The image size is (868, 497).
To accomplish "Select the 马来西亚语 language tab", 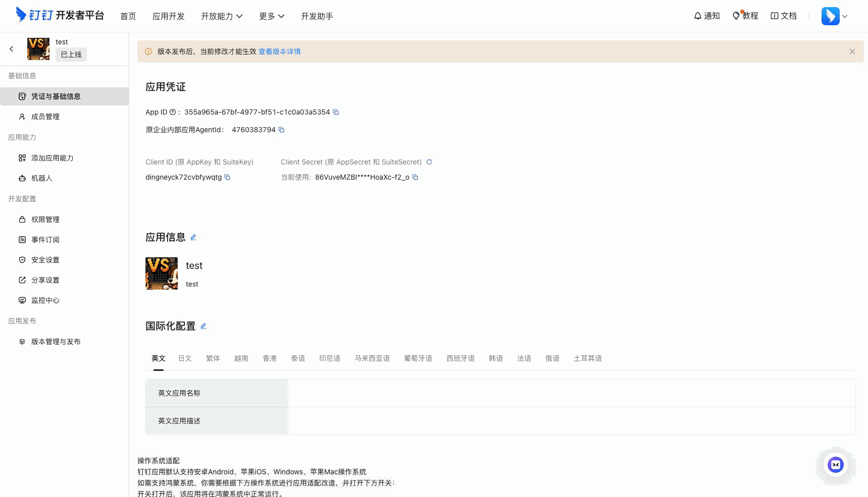I will click(372, 358).
